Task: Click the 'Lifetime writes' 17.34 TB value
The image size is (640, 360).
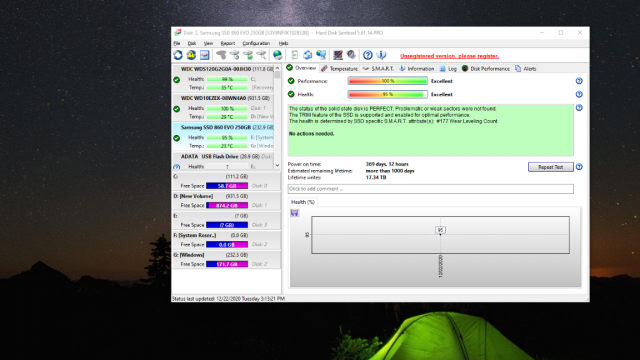Action: [x=376, y=178]
